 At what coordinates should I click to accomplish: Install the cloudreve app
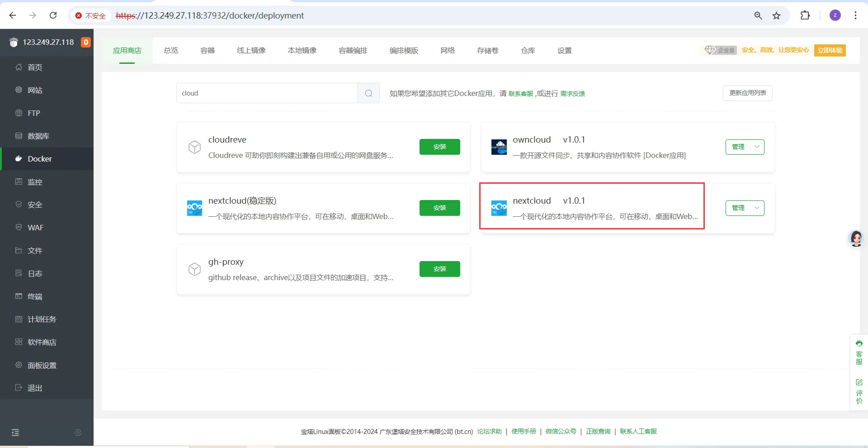click(x=440, y=147)
